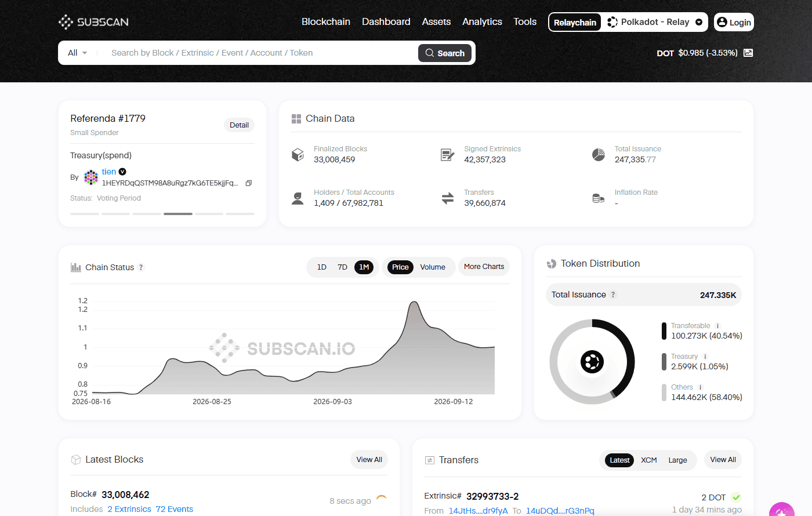Switch the chart range to 7D
Image resolution: width=812 pixels, height=516 pixels.
coord(343,267)
